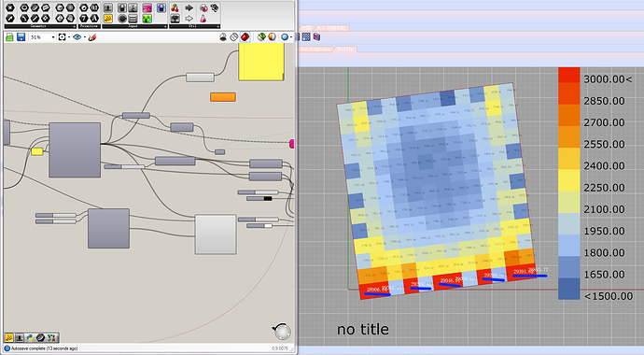644x355 pixels.
Task: Select the pink flask icon
Action: [203, 19]
